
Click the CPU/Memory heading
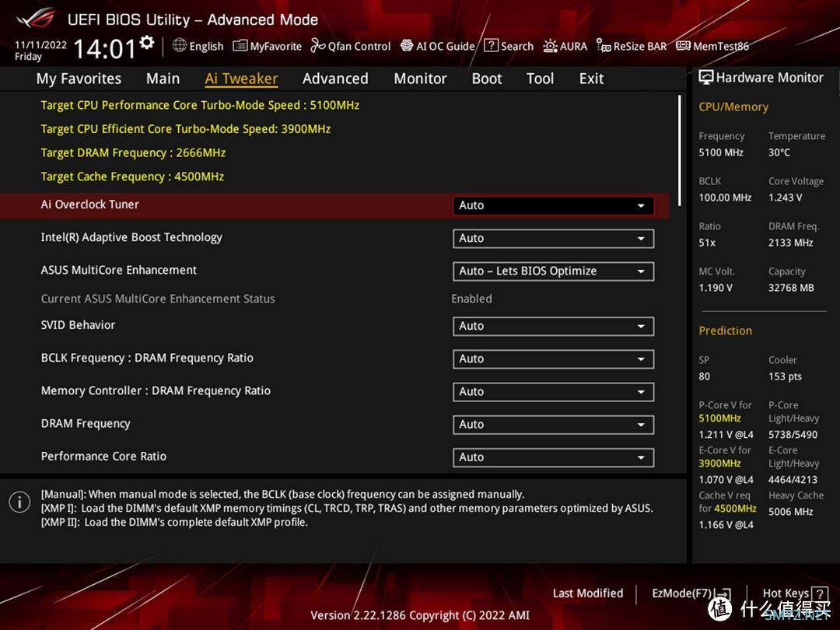733,107
